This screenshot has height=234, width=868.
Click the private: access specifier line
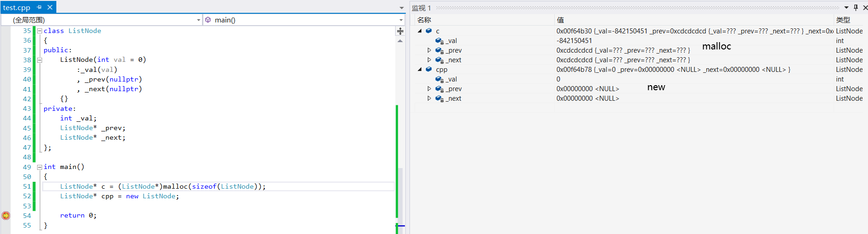[x=60, y=109]
